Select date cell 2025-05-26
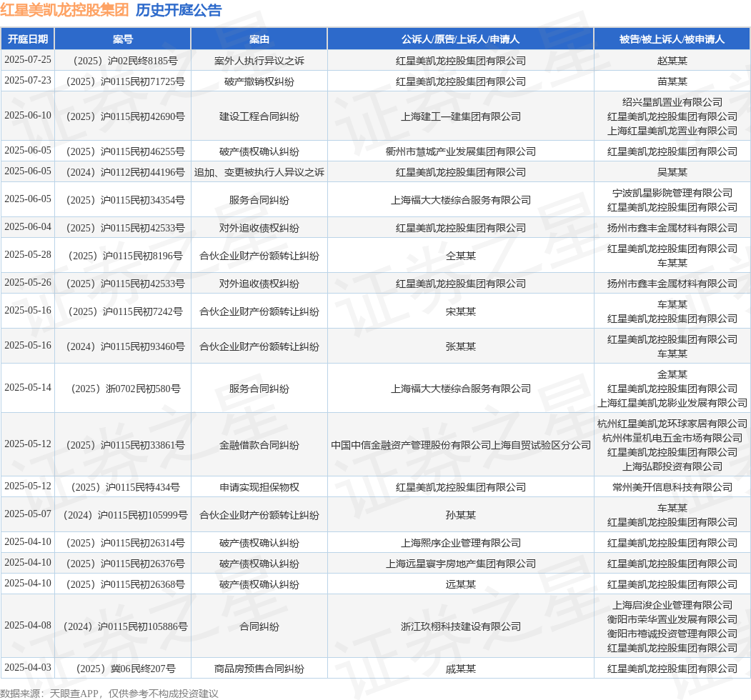The height and width of the screenshot is (700, 751). point(28,282)
